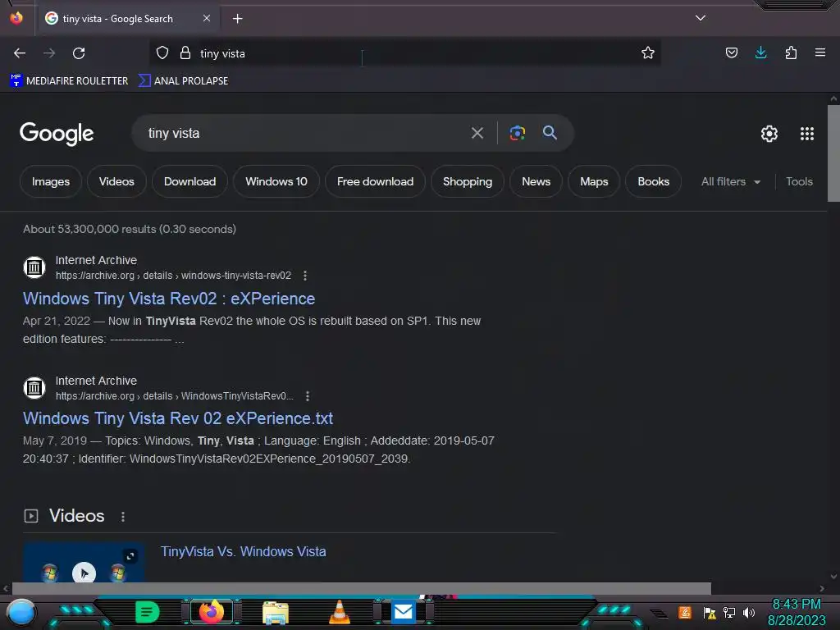Open a new browser tab
The height and width of the screenshot is (630, 840).
coord(237,19)
